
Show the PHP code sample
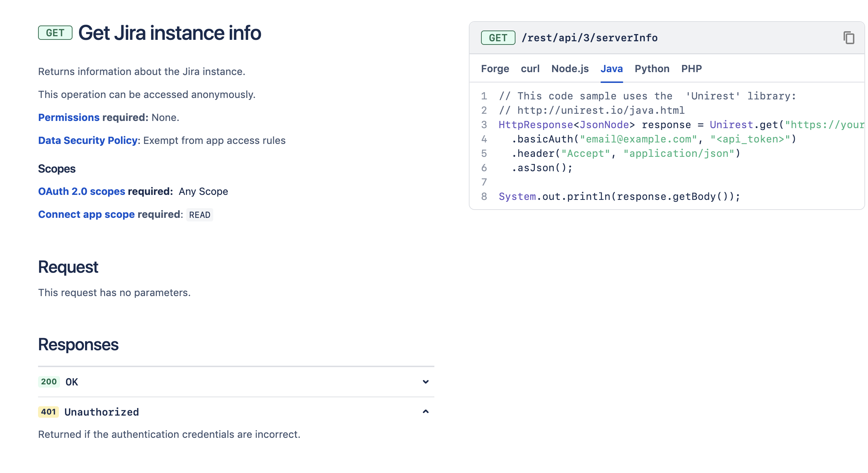tap(691, 69)
